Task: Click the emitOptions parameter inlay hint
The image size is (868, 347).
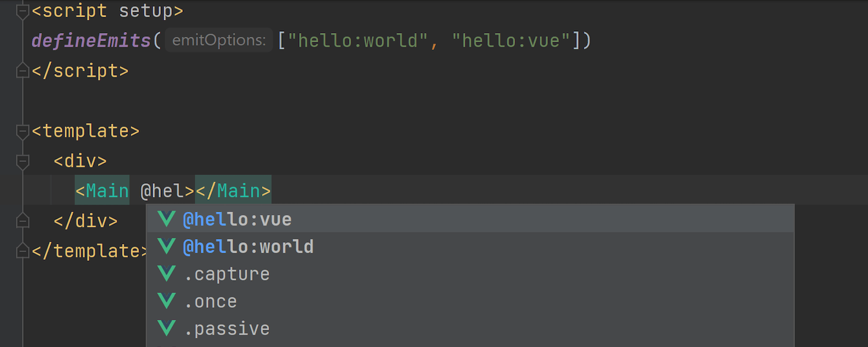Action: 219,40
